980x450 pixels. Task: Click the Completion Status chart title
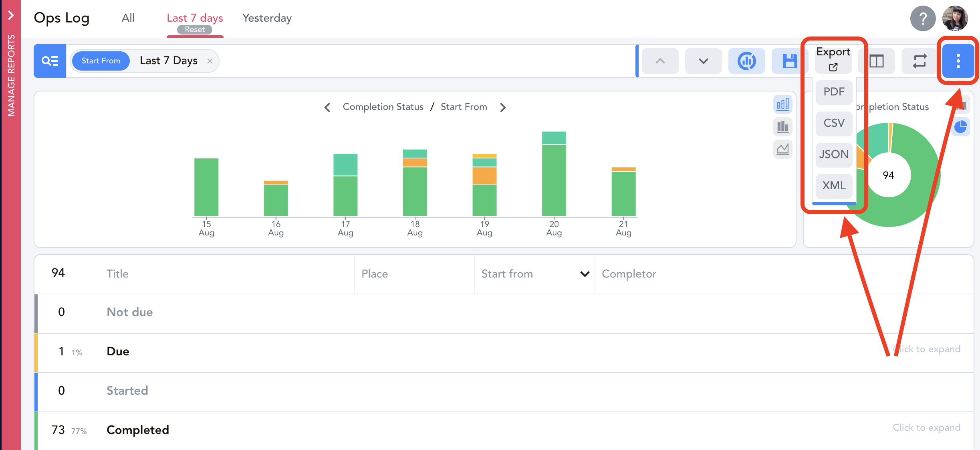click(x=383, y=107)
